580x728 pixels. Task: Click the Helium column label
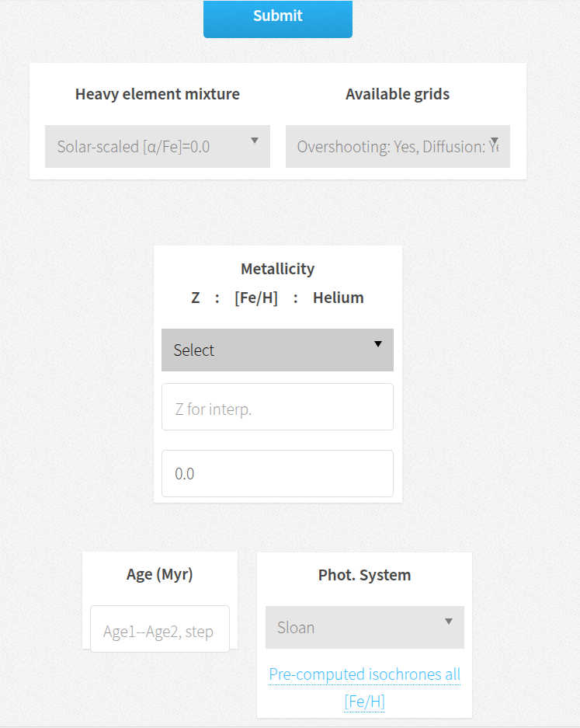point(338,297)
